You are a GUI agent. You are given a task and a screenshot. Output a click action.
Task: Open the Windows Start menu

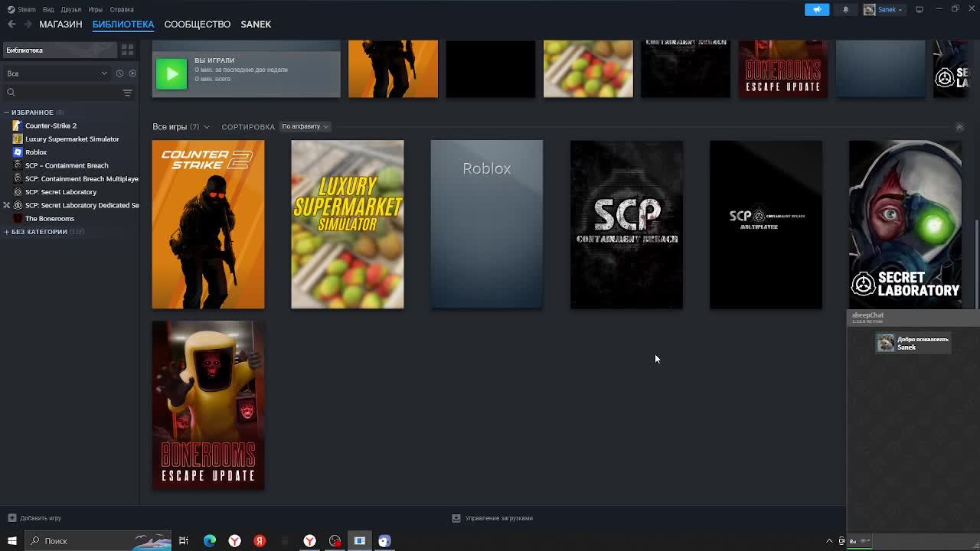[11, 541]
